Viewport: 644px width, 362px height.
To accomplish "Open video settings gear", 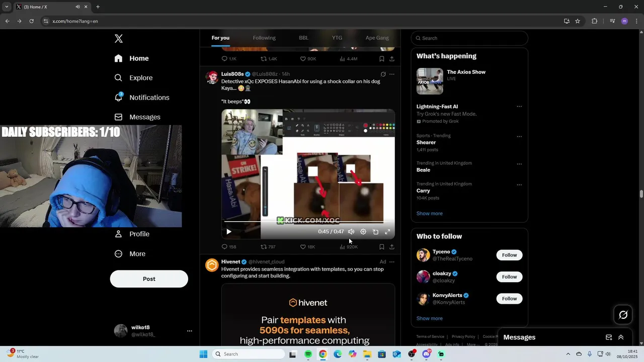I will pos(363,232).
